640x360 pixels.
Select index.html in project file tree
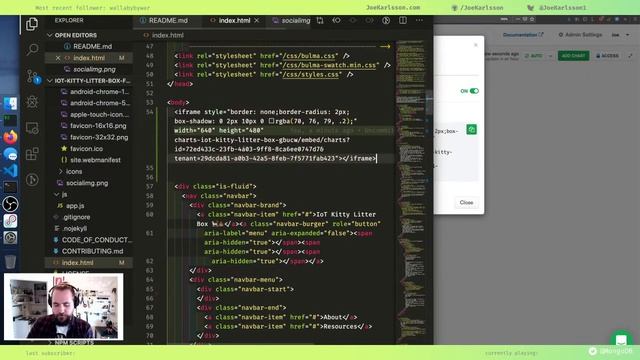tap(78, 263)
